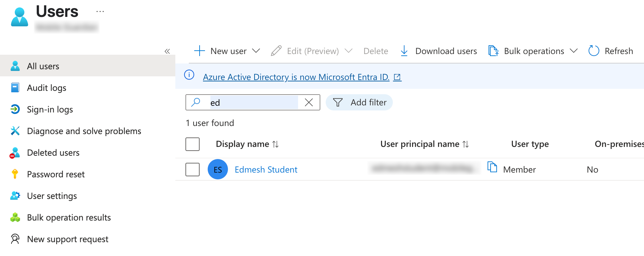
Task: Click the external link icon after Entra ID text
Action: (398, 77)
